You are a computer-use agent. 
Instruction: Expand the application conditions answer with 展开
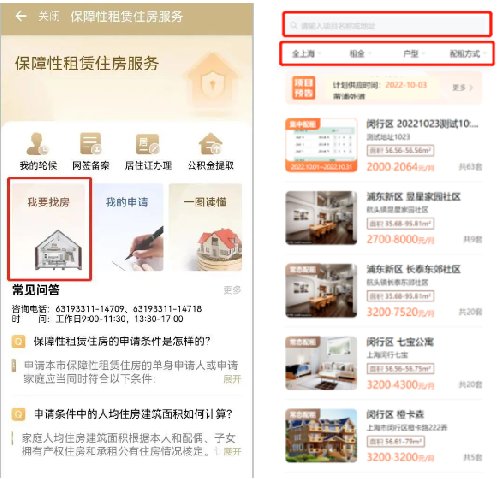pos(232,379)
